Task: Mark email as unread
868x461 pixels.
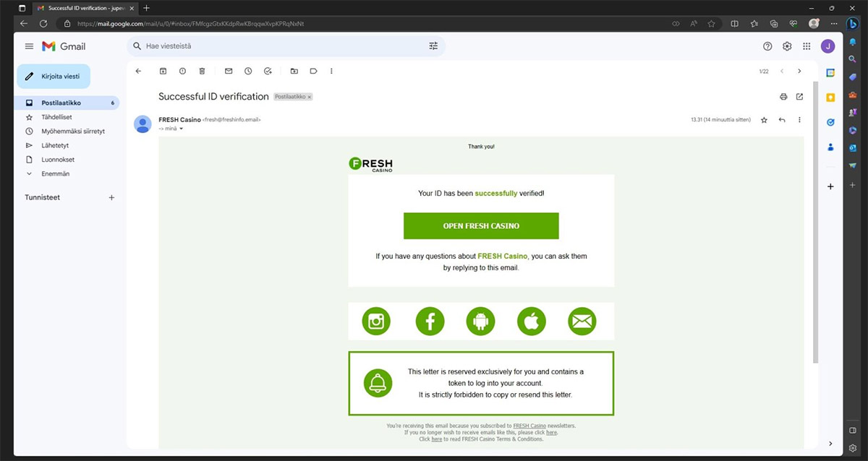Action: click(229, 71)
